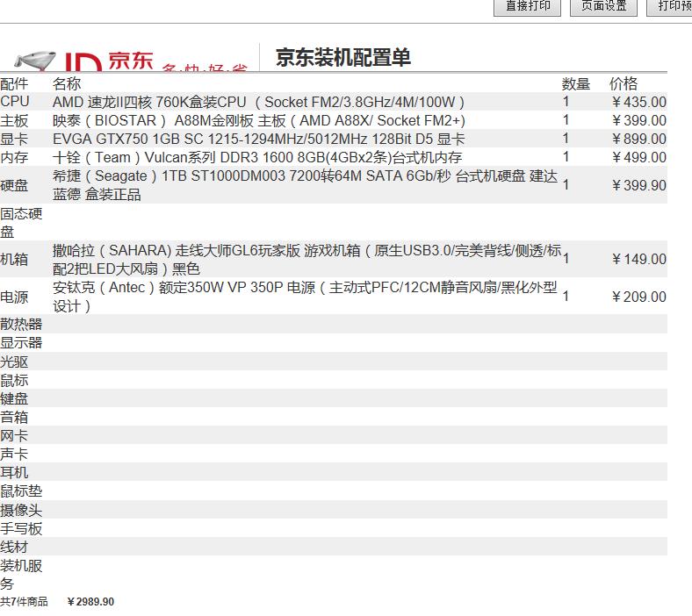The height and width of the screenshot is (616, 692).
Task: Click EVGA GTX750 1GB SC graphics card name
Action: tap(258, 139)
